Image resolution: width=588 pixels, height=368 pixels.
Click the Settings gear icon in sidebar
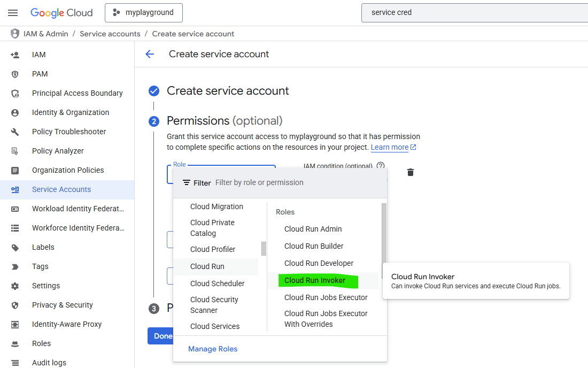(x=15, y=286)
